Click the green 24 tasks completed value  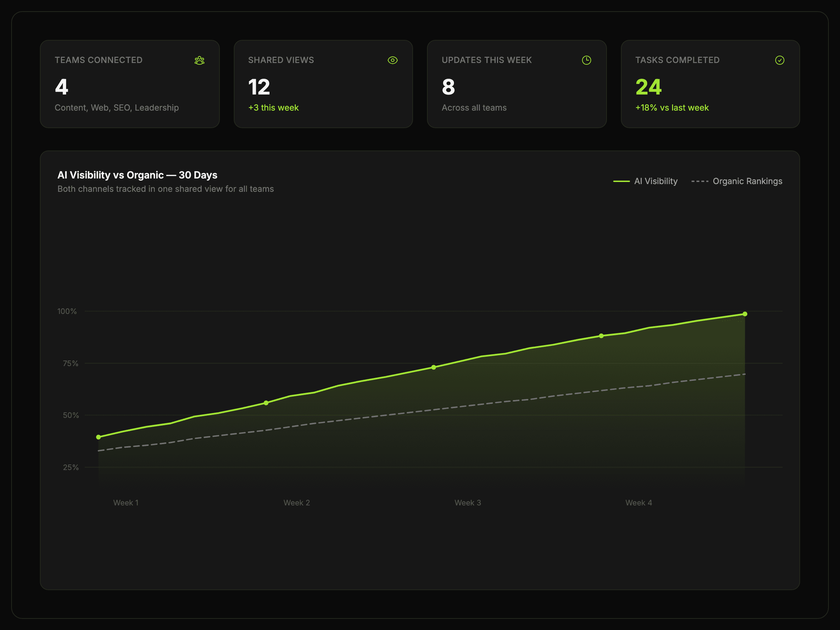[648, 87]
